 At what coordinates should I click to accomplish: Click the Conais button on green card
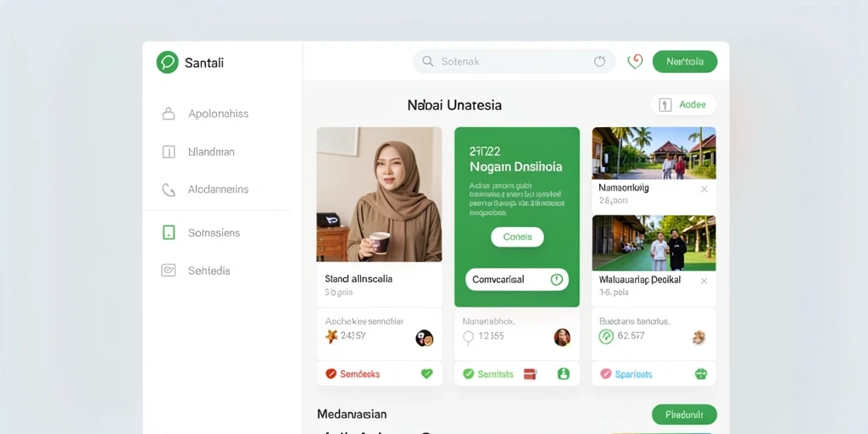[517, 237]
